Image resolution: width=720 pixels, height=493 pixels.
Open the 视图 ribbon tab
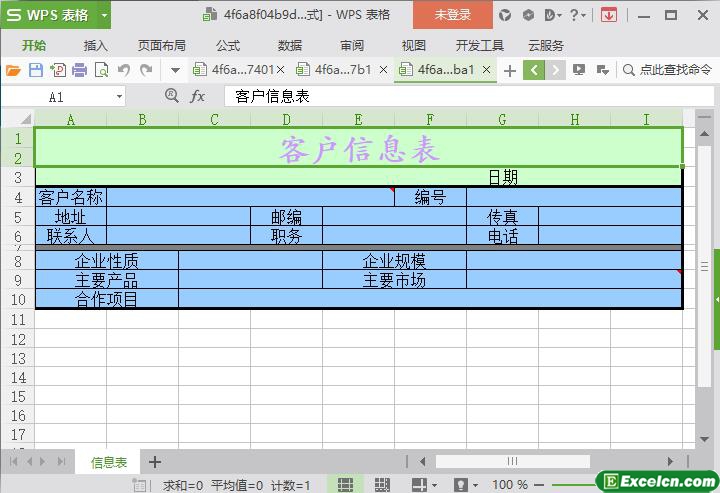click(x=414, y=45)
